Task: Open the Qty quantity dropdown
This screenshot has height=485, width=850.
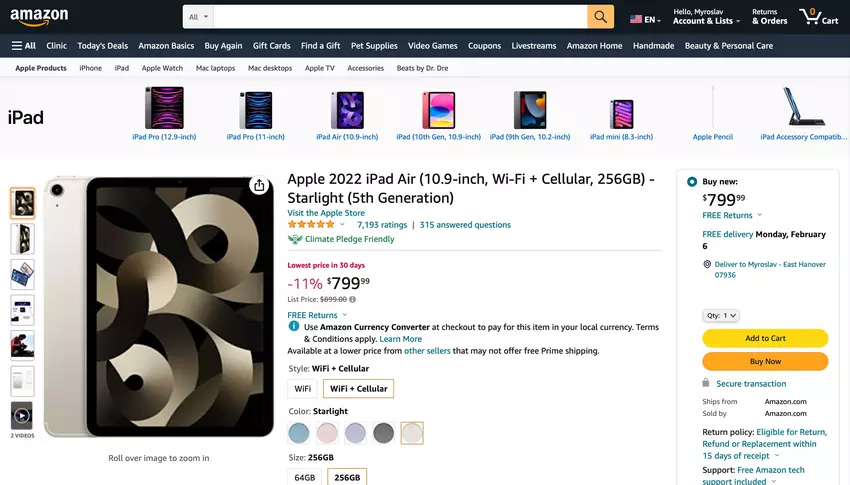Action: point(720,316)
